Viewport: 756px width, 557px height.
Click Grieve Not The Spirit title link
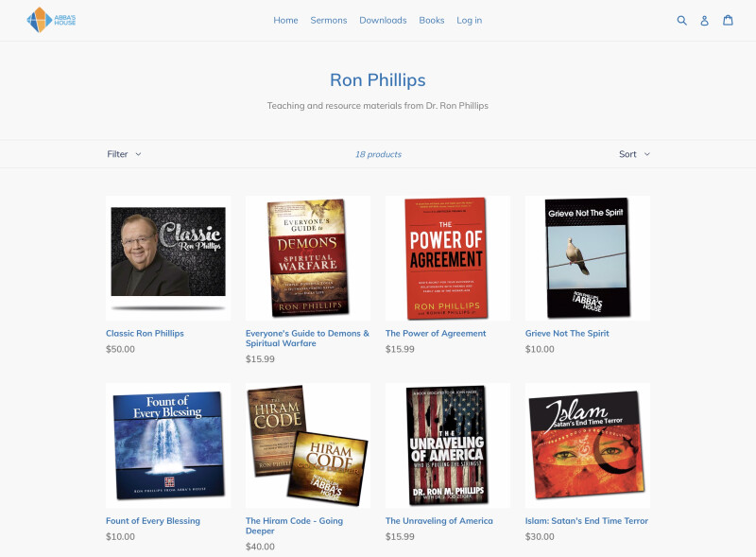pyautogui.click(x=567, y=333)
